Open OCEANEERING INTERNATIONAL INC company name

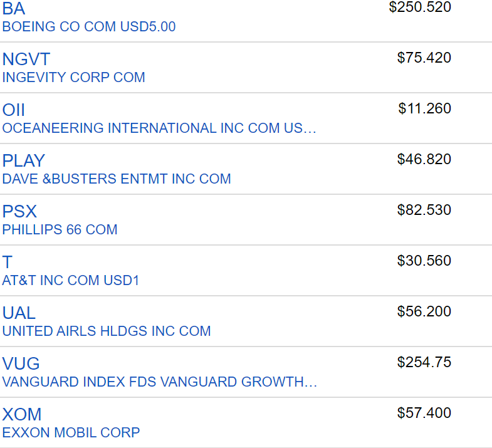(159, 128)
